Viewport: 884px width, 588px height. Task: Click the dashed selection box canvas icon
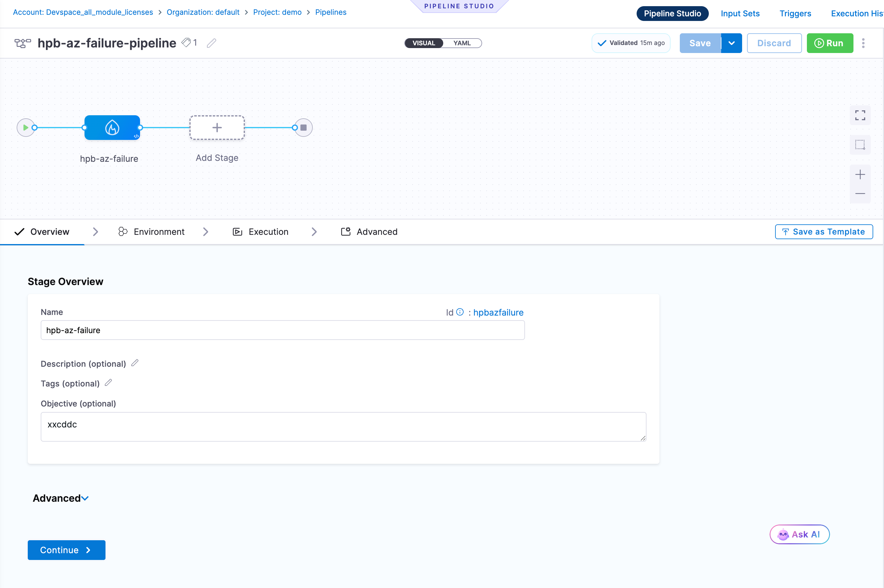pyautogui.click(x=860, y=145)
